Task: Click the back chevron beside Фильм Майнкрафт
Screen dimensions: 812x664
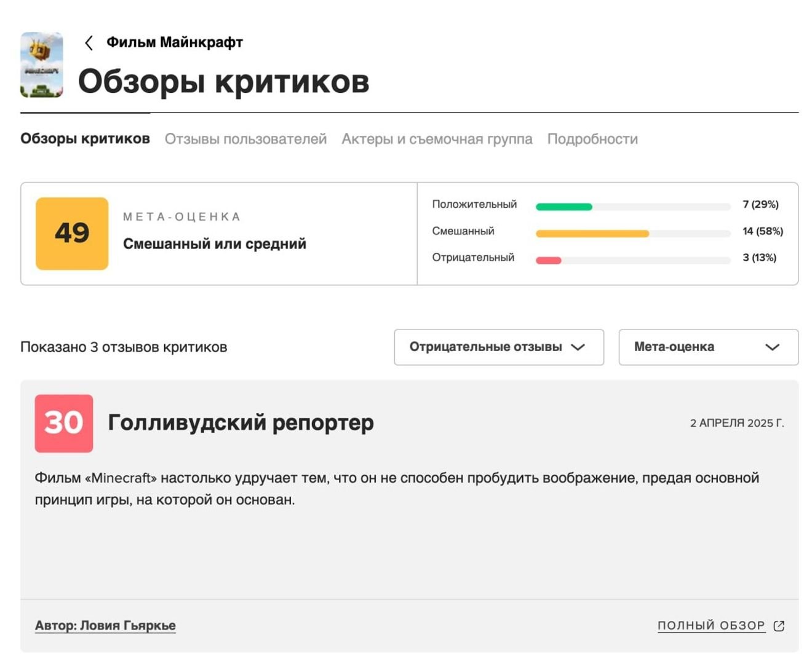Action: (89, 42)
